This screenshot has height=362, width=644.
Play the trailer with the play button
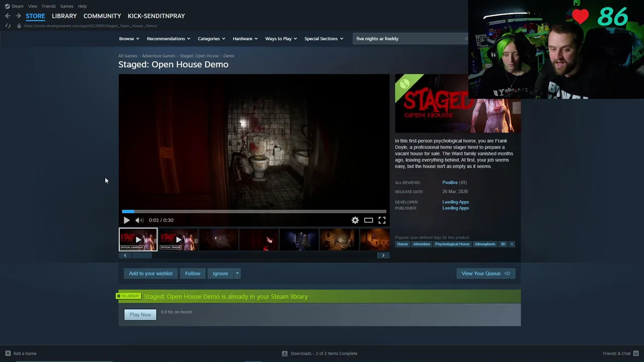(x=126, y=220)
